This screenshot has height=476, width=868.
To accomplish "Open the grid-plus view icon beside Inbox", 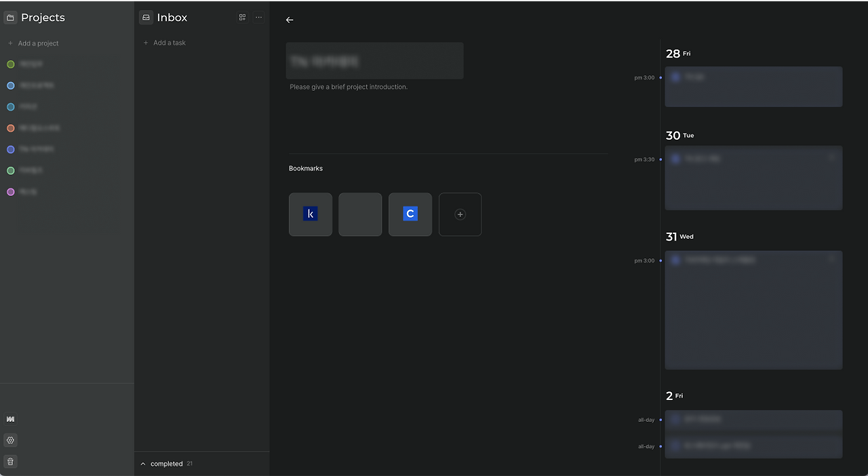I will click(x=242, y=18).
